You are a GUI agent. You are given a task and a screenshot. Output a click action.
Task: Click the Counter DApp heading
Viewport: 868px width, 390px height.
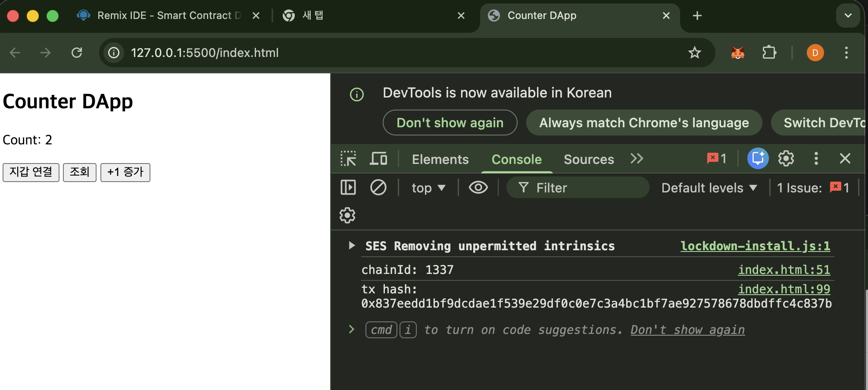(68, 101)
